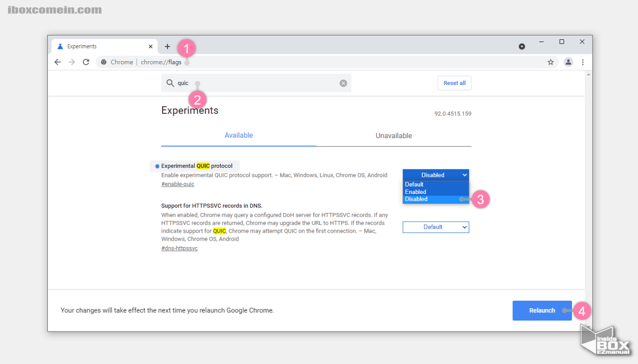The height and width of the screenshot is (364, 638).
Task: Click the Relaunch button
Action: pyautogui.click(x=542, y=310)
